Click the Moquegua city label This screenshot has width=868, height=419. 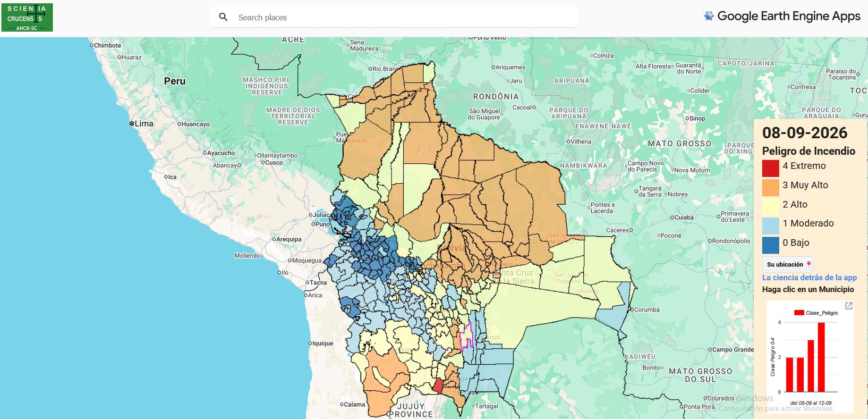[x=306, y=260]
